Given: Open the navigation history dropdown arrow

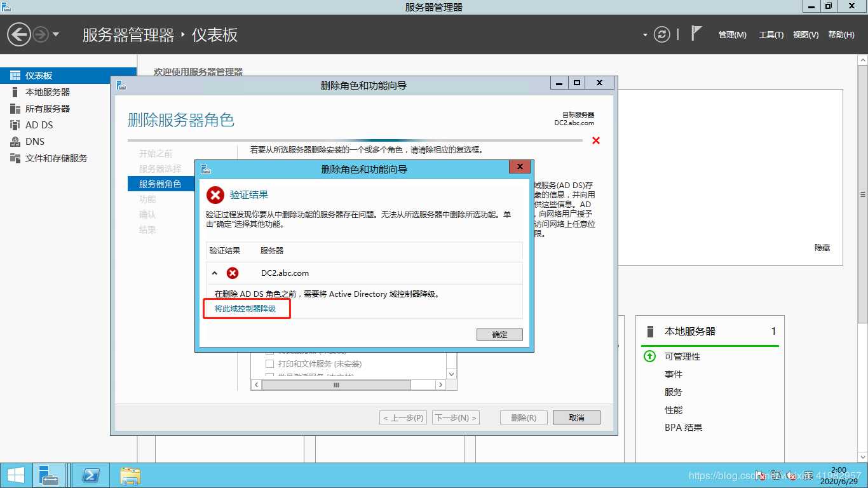Looking at the screenshot, I should click(x=56, y=34).
